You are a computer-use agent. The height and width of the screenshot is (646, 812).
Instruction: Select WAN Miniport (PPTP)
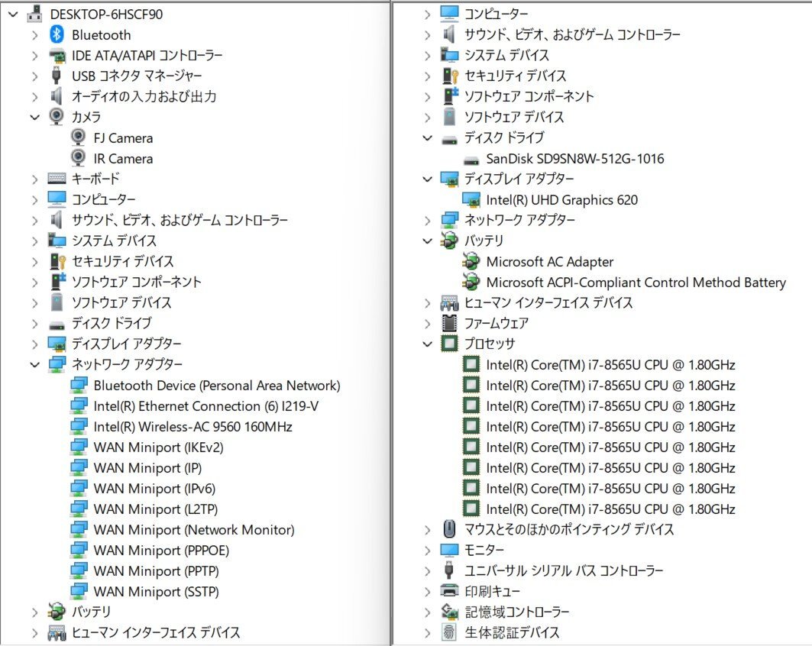coord(156,571)
